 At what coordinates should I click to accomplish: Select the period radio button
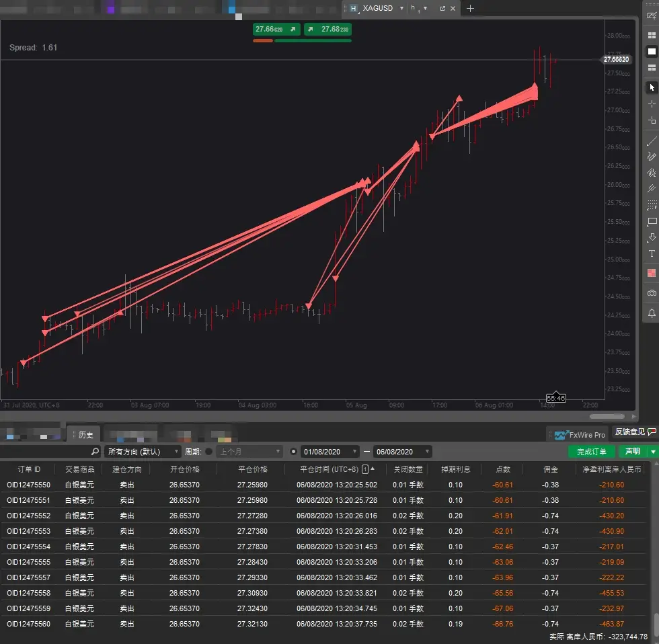coord(209,452)
